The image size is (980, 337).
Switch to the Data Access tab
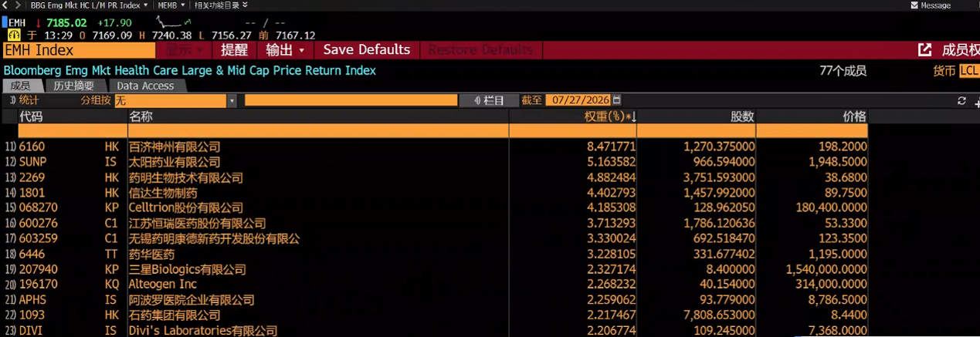click(145, 86)
